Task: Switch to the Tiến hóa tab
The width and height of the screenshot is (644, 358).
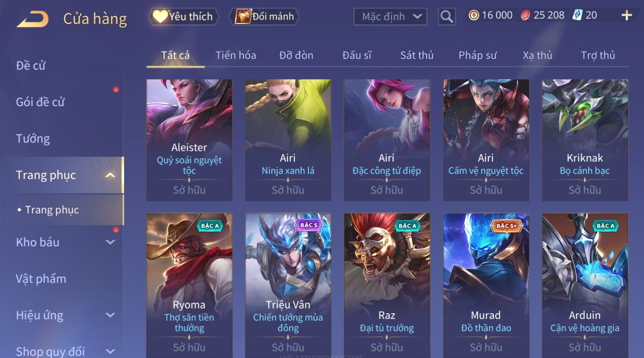Action: [235, 55]
